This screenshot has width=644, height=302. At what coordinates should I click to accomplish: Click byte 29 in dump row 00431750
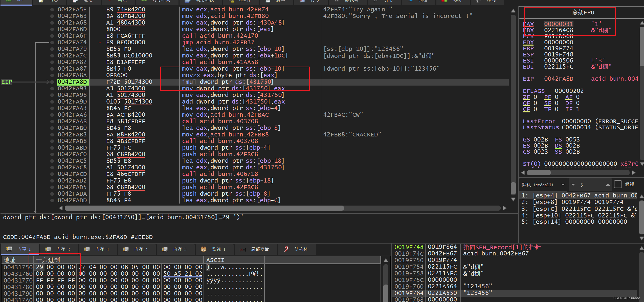click(39, 267)
